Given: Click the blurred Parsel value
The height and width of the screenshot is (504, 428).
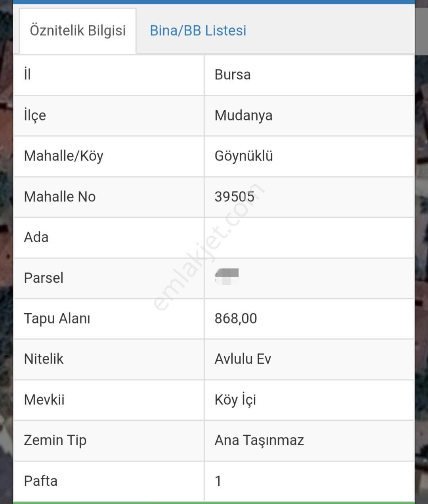Looking at the screenshot, I should tap(227, 277).
